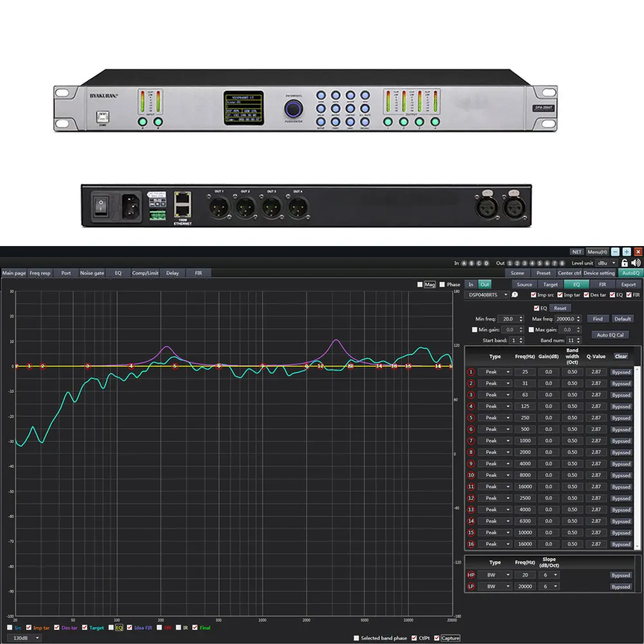The height and width of the screenshot is (644, 644).
Task: Select input channel A indicator
Action: [x=464, y=263]
